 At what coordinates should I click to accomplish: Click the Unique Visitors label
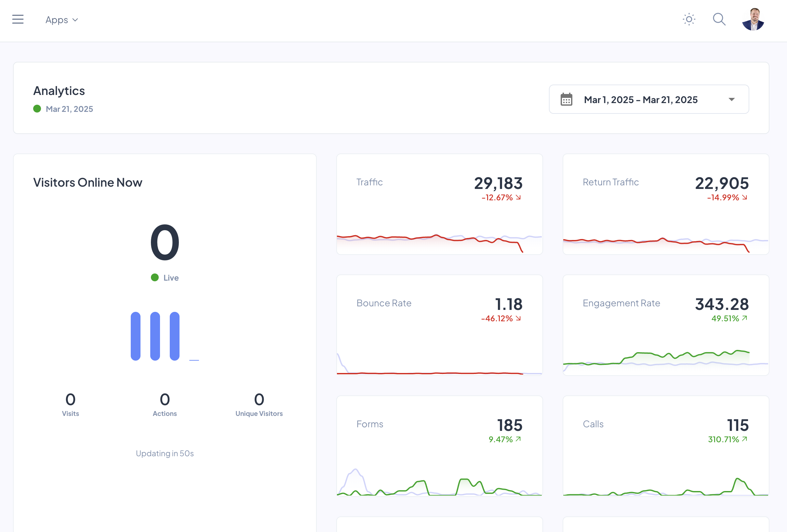click(x=259, y=414)
